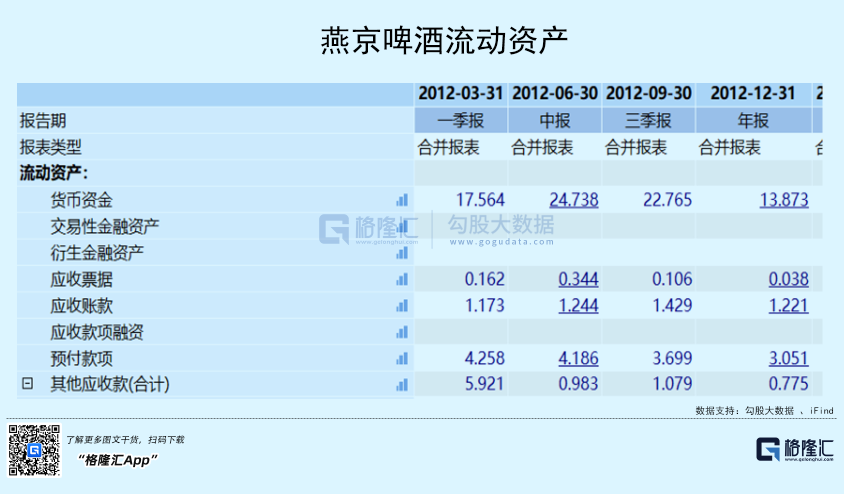The width and height of the screenshot is (844, 494).
Task: Select the 应收款项融资 row label
Action: (97, 332)
